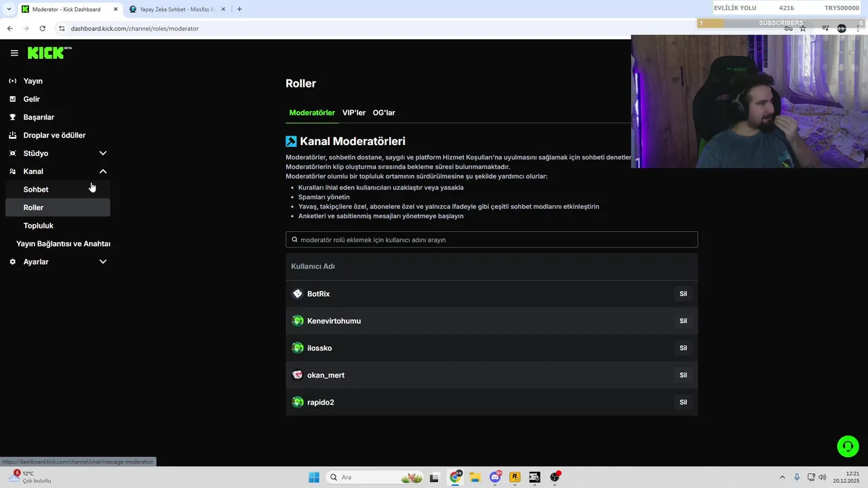Image resolution: width=868 pixels, height=488 pixels.
Task: Open site info icon in the address bar
Action: 61,28
